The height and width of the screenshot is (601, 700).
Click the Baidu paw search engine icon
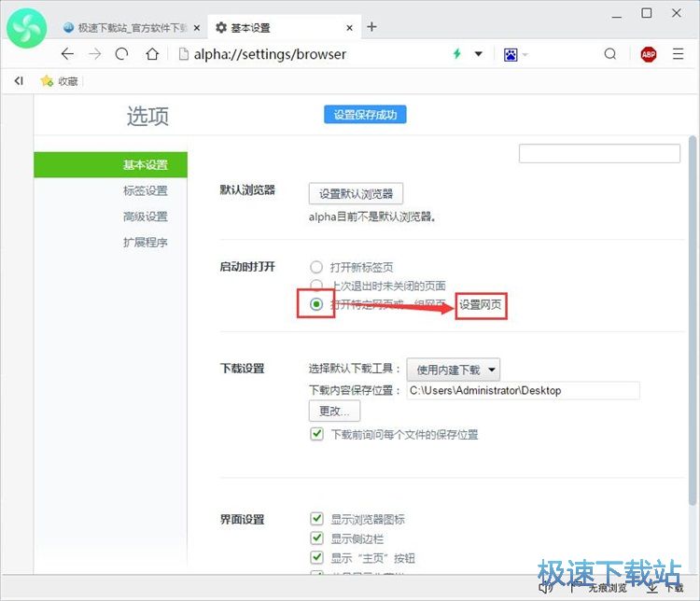click(511, 55)
